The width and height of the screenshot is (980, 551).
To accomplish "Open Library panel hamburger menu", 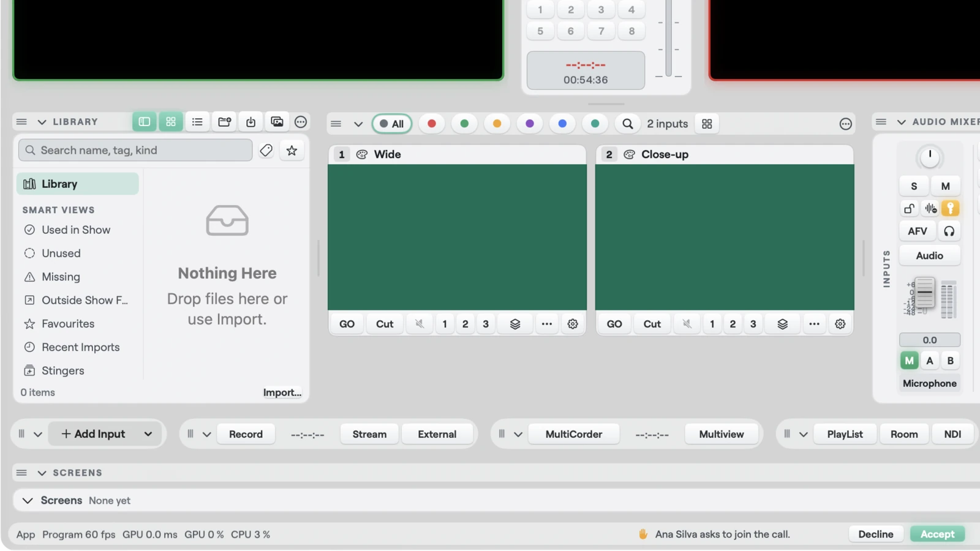I will click(x=21, y=122).
